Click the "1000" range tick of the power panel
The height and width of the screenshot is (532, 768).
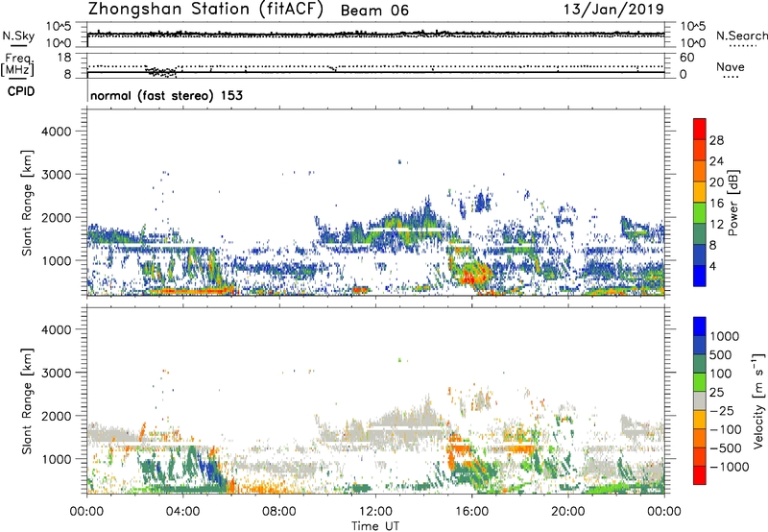pyautogui.click(x=56, y=260)
